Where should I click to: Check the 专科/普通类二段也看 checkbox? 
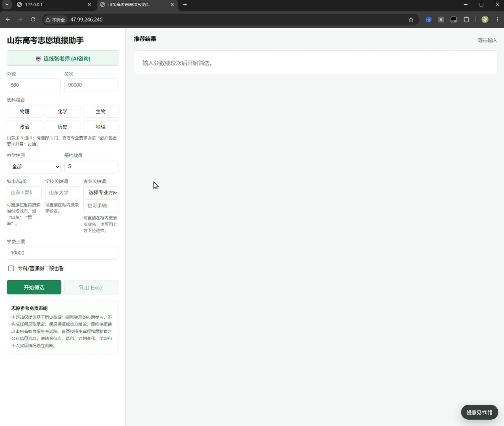(x=11, y=268)
